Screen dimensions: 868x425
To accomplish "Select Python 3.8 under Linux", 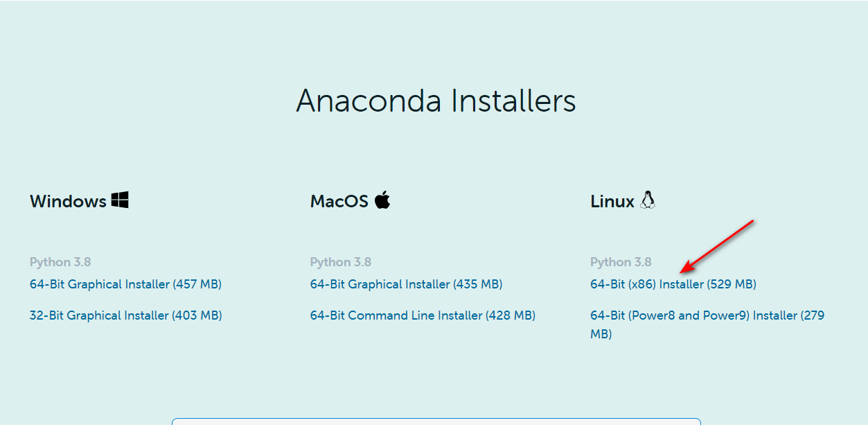I will pos(621,261).
